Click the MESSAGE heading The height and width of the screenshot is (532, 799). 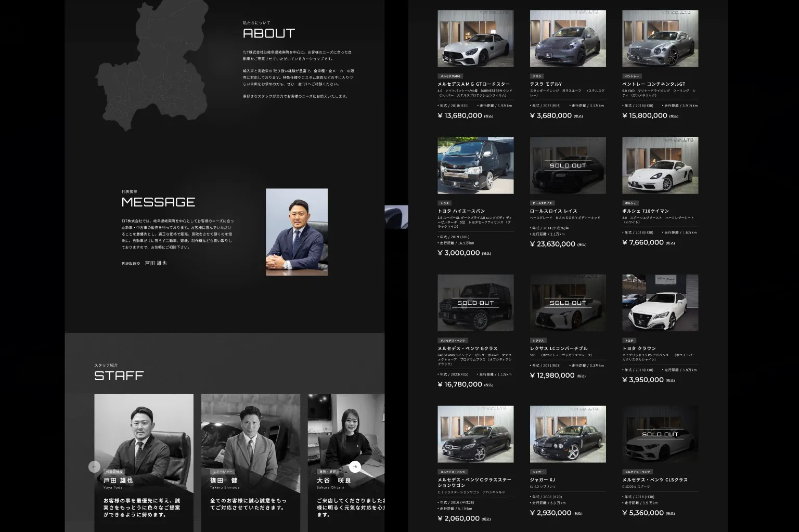click(158, 202)
